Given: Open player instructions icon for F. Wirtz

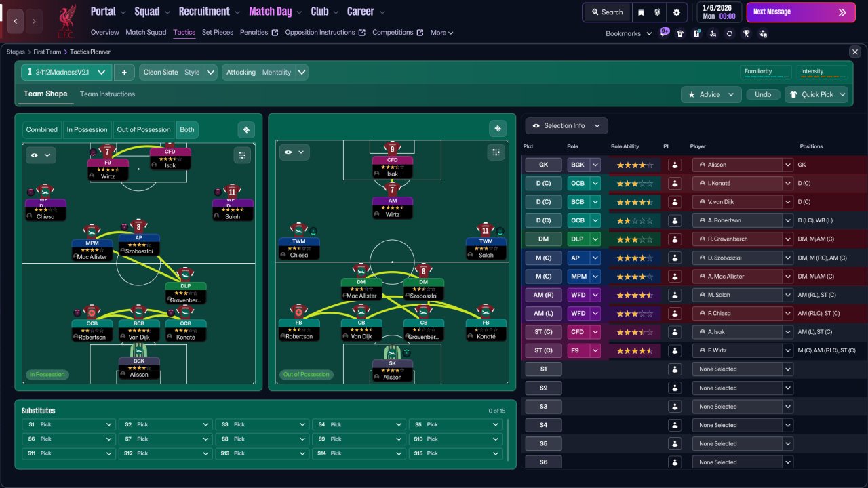Looking at the screenshot, I should (x=674, y=350).
